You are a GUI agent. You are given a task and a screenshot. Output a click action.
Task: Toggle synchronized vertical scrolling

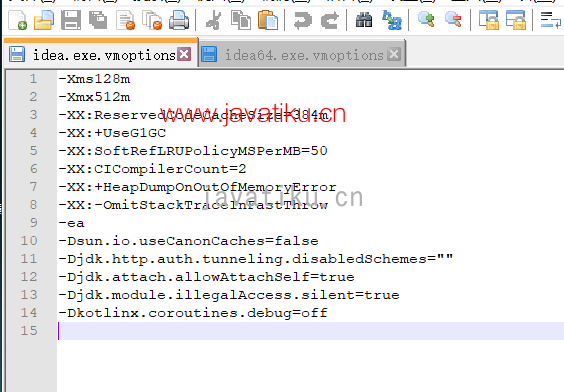click(x=488, y=20)
